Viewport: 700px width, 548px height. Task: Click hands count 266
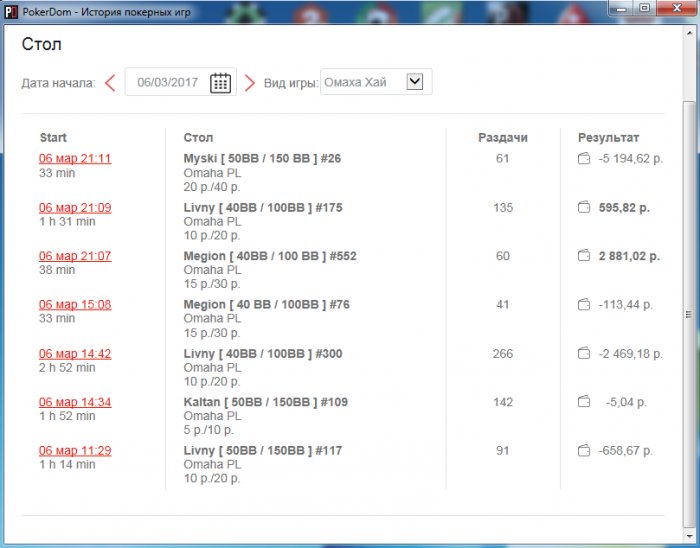[x=503, y=353]
